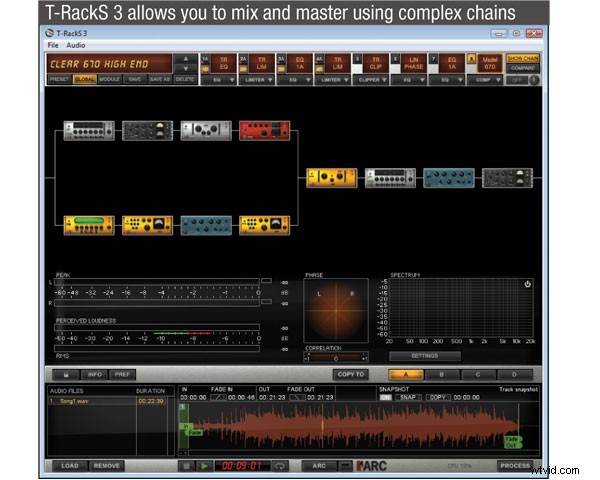Click the SAVE AS preset button

pos(160,79)
